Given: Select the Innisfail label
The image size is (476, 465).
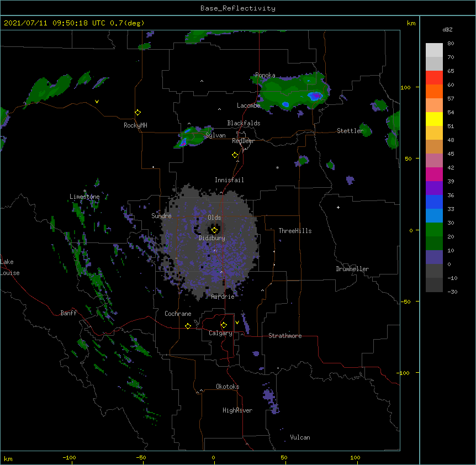Looking at the screenshot, I should 229,180.
